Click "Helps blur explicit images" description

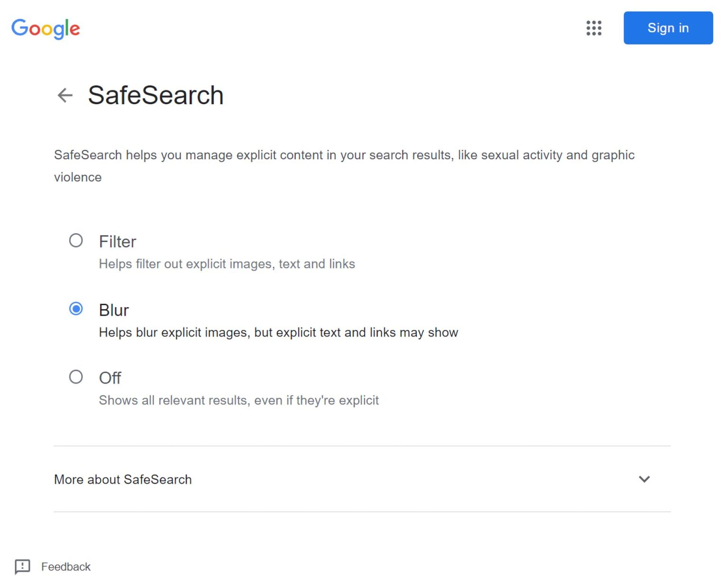(278, 333)
